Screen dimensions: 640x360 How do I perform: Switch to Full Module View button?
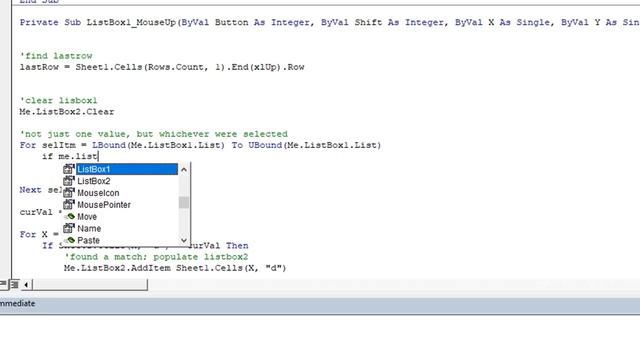click(x=15, y=284)
